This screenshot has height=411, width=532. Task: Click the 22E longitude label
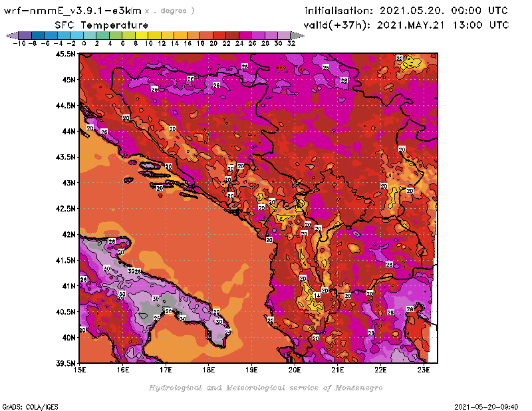[380, 370]
